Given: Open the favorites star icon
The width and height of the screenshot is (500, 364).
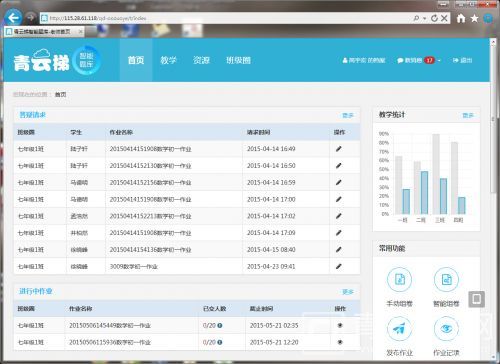Looking at the screenshot, I should 474,18.
